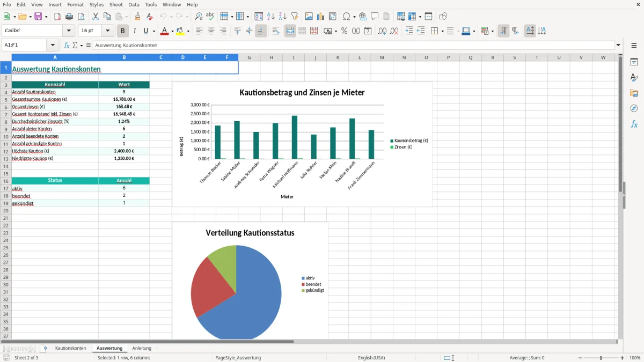Click Increase Indent icon
The width and height of the screenshot is (644, 362).
tap(409, 31)
